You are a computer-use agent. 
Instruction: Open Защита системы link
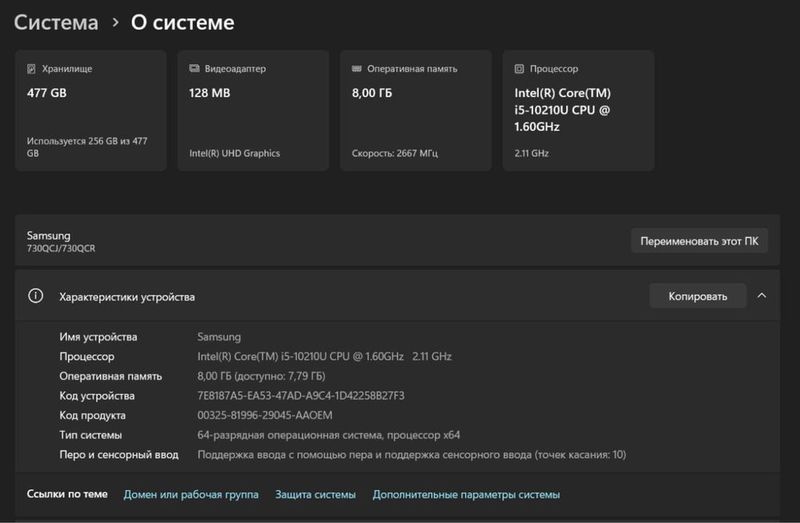coord(315,494)
